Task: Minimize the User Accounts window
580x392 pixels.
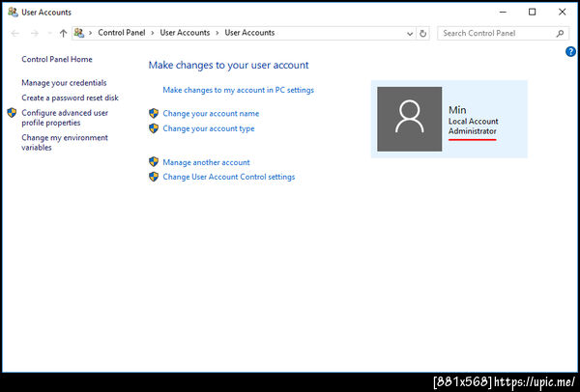Action: pyautogui.click(x=503, y=12)
